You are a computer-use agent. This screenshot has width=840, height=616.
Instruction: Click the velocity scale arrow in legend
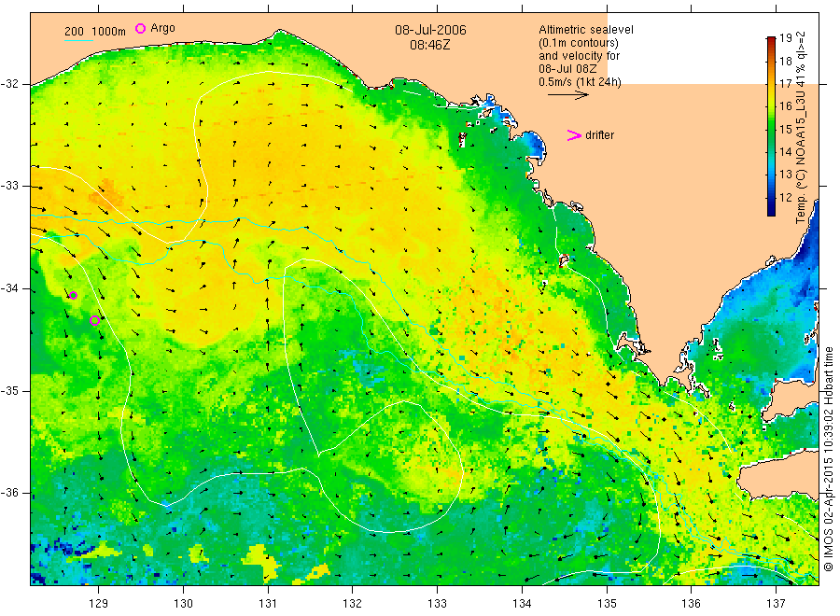[x=567, y=95]
